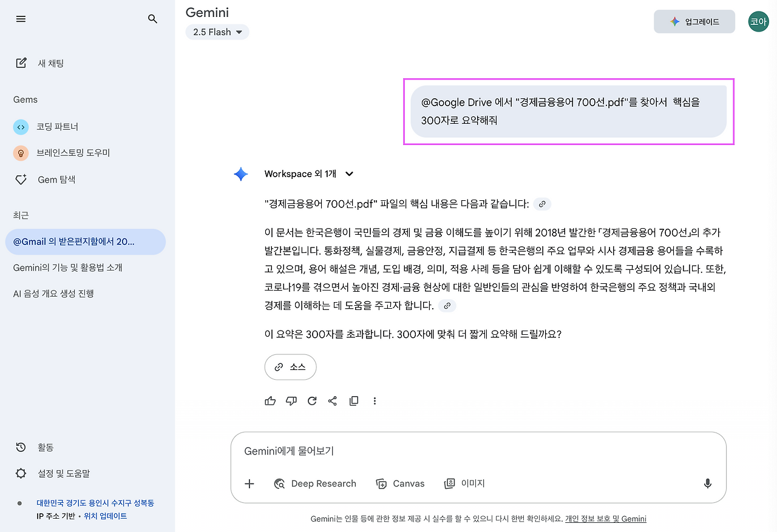
Task: Click the user prompt about 경제금융용어 700선.pdf
Action: [x=569, y=111]
